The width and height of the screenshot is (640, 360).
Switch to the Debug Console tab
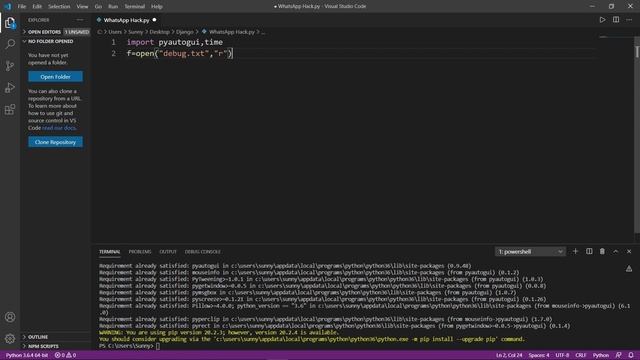click(x=202, y=252)
